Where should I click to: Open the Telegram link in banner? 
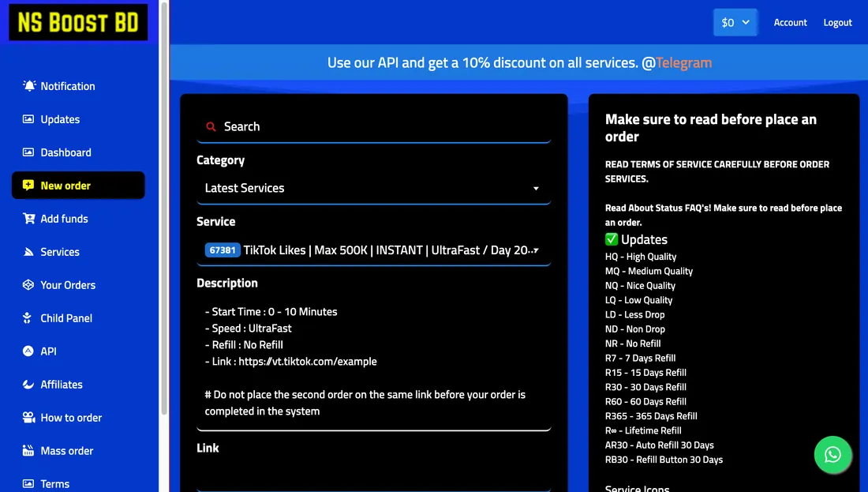[x=683, y=62]
